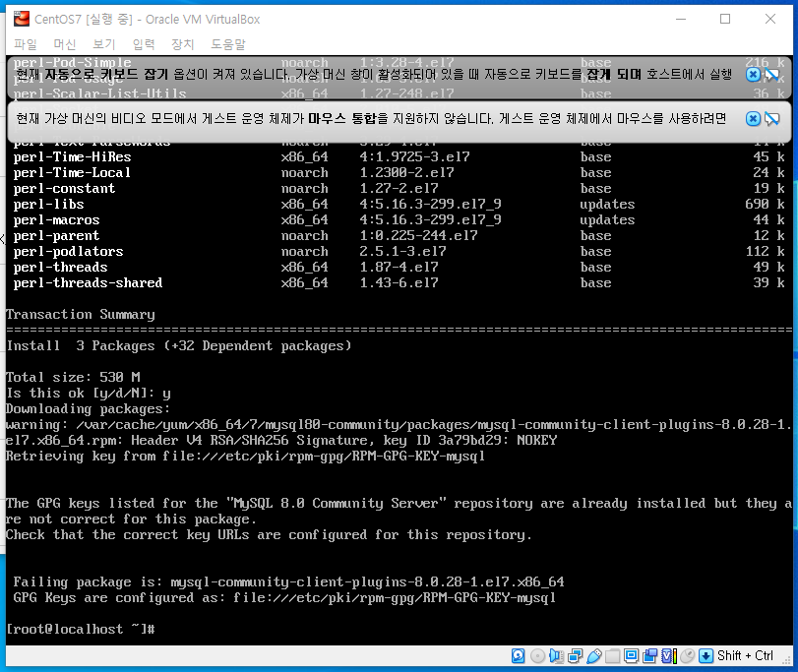Click the 'perl-macros' package name
This screenshot has width=798, height=672.
(56, 219)
